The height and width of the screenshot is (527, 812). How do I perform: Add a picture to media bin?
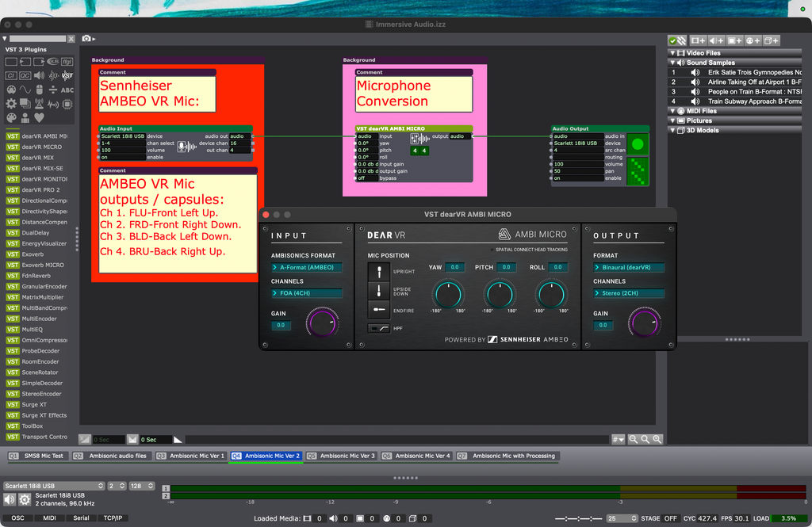point(734,40)
